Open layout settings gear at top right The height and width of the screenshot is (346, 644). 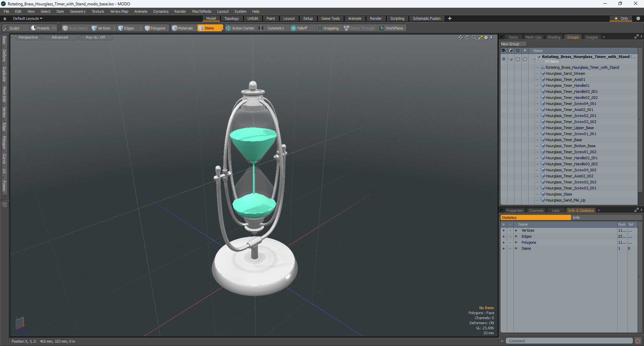point(638,18)
